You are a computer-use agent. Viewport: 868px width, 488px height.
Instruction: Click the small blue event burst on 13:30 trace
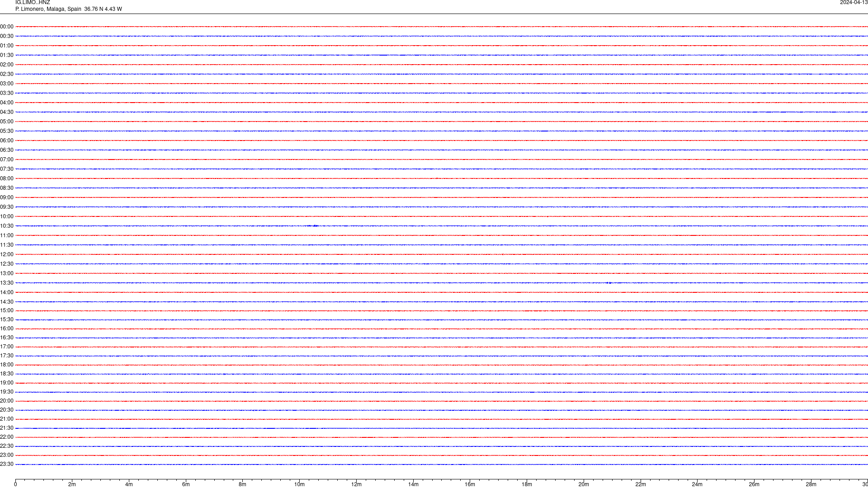click(x=609, y=283)
